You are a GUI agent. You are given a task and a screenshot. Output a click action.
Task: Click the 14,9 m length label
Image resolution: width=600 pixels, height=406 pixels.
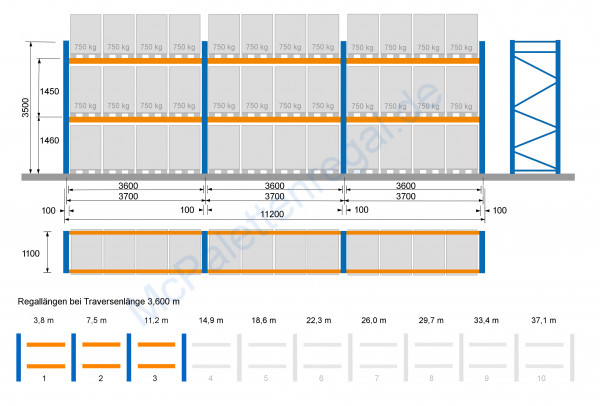(211, 320)
